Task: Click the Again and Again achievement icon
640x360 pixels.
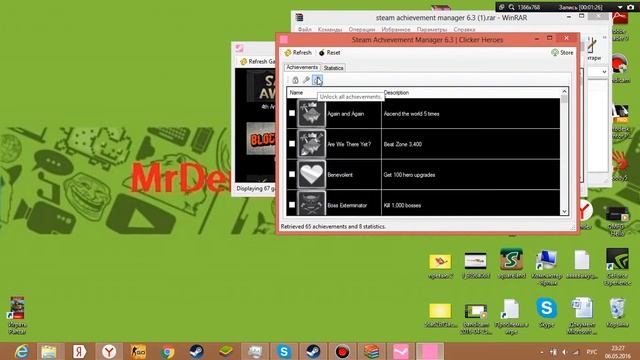Action: 311,113
